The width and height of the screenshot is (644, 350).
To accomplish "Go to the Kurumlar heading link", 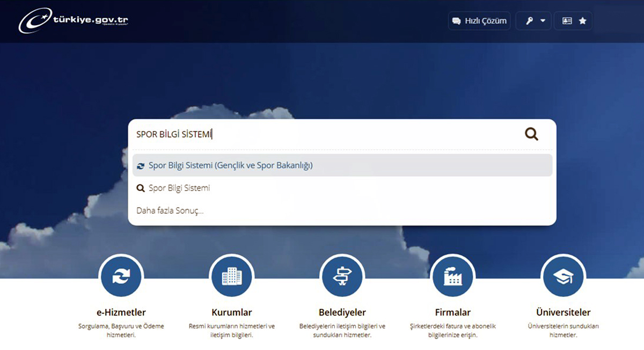I will pos(232,312).
